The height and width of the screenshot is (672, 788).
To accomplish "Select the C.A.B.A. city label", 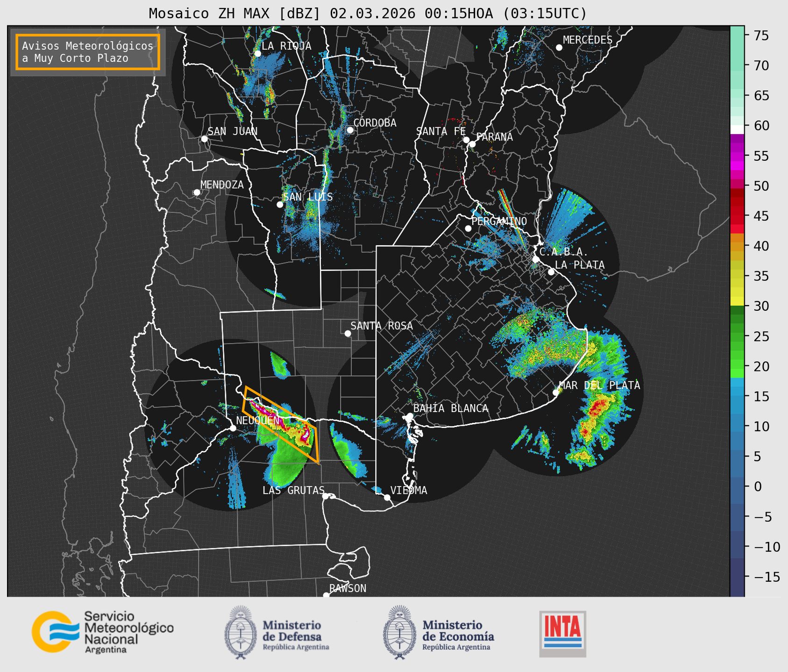I will pyautogui.click(x=564, y=252).
